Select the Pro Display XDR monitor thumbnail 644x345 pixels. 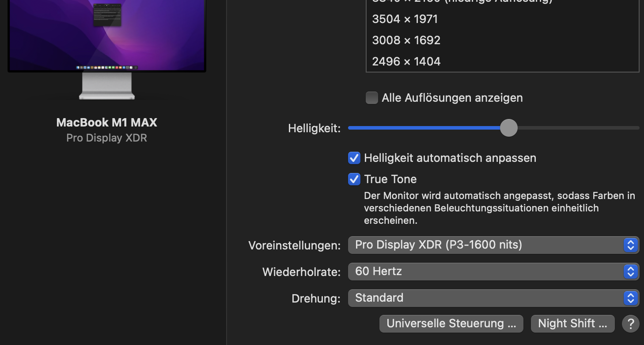click(107, 49)
